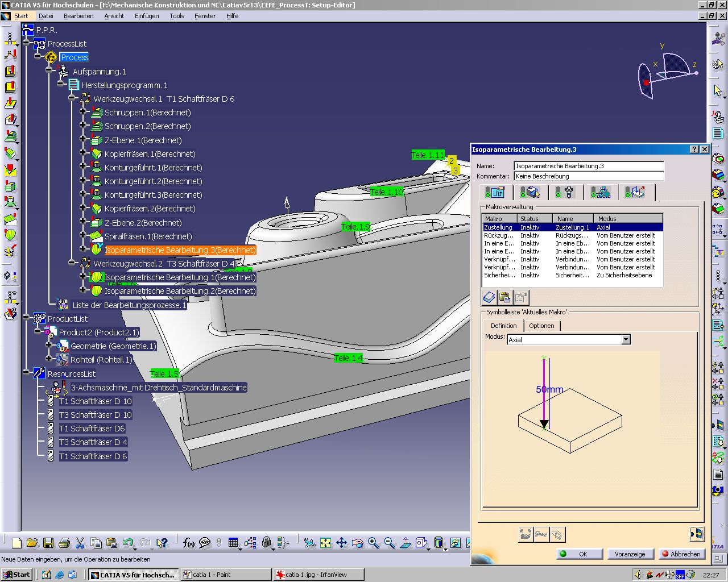This screenshot has height=582, width=728.
Task: Click the Open file folder icon
Action: point(32,543)
